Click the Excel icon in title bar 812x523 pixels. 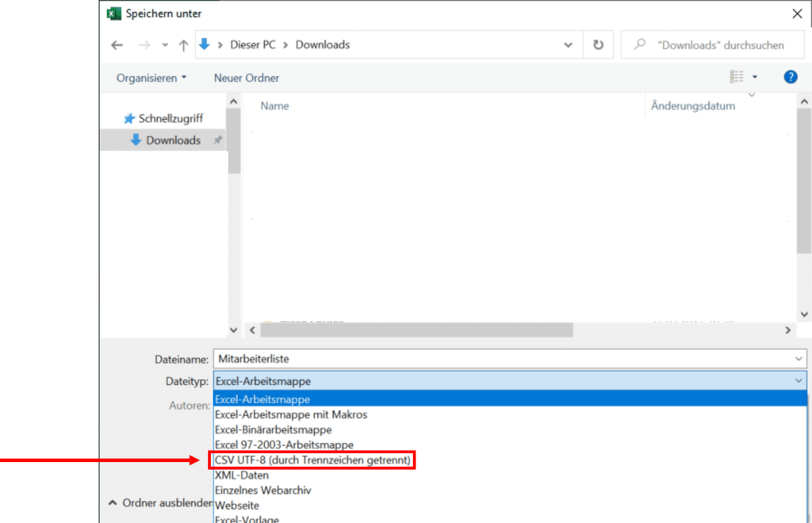(x=114, y=13)
